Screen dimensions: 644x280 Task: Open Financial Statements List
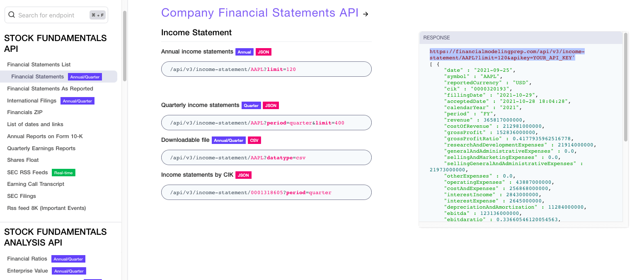click(x=39, y=64)
